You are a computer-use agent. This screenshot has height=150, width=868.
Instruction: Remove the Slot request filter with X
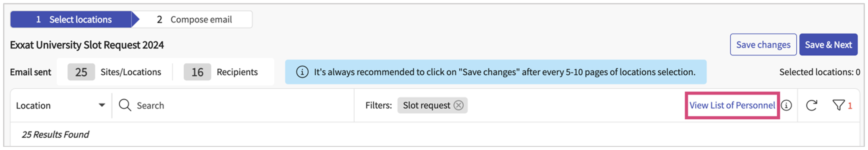coord(458,105)
